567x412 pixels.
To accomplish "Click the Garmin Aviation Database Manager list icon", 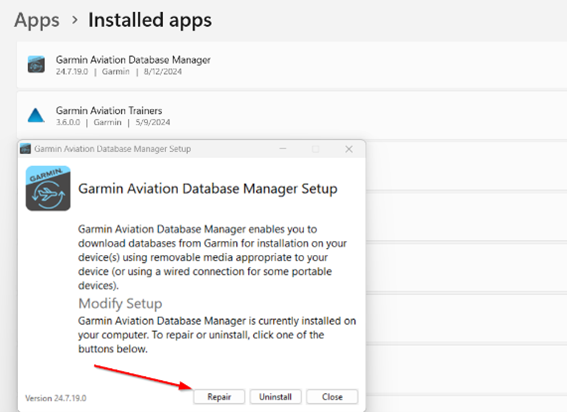I will click(x=36, y=65).
